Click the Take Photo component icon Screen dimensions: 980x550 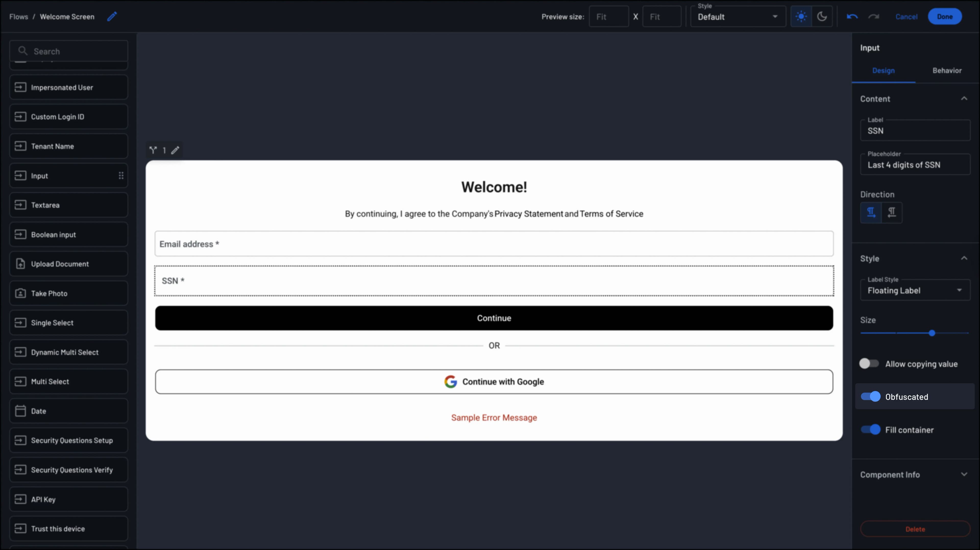(x=21, y=293)
